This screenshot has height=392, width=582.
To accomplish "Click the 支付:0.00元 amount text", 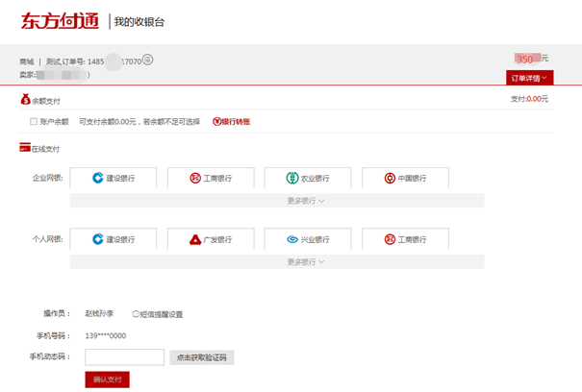I will click(x=530, y=99).
